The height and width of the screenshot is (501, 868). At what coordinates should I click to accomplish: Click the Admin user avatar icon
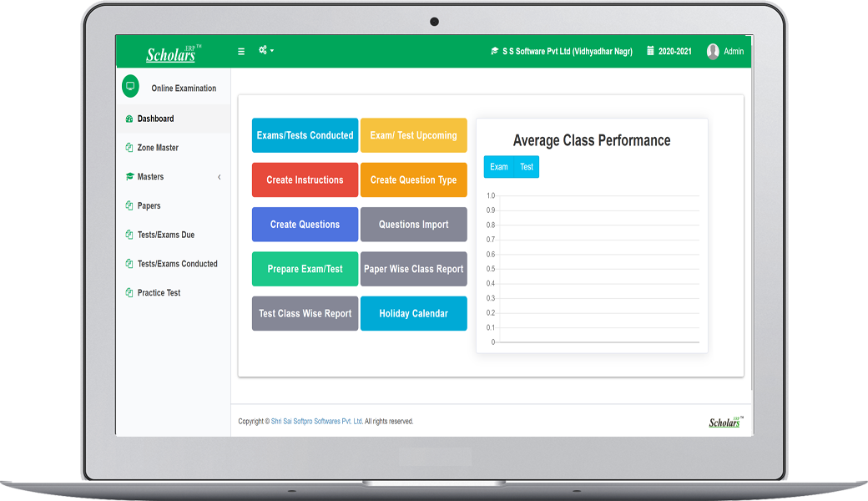pyautogui.click(x=713, y=51)
